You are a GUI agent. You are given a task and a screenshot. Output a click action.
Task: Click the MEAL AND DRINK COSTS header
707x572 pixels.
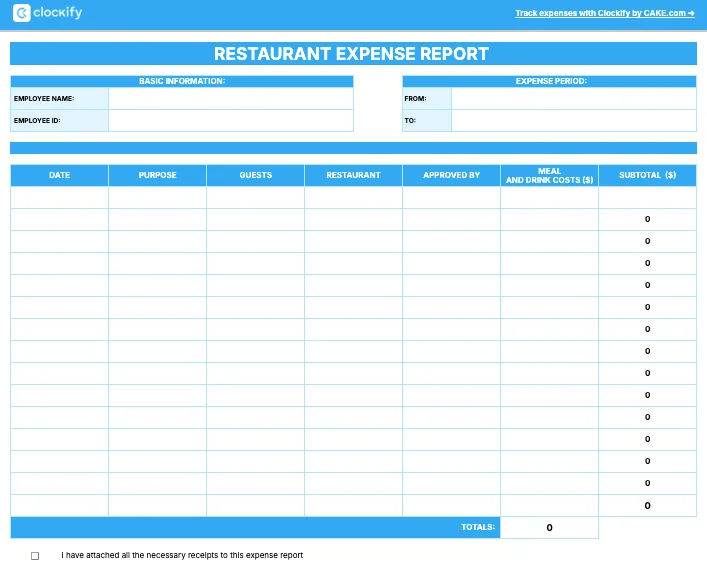550,175
